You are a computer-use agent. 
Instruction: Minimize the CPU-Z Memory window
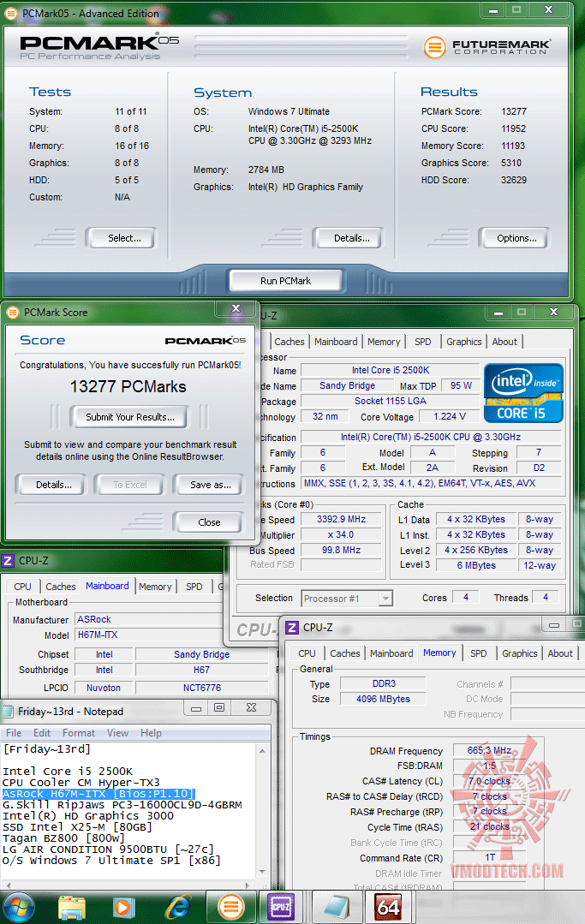(x=554, y=624)
